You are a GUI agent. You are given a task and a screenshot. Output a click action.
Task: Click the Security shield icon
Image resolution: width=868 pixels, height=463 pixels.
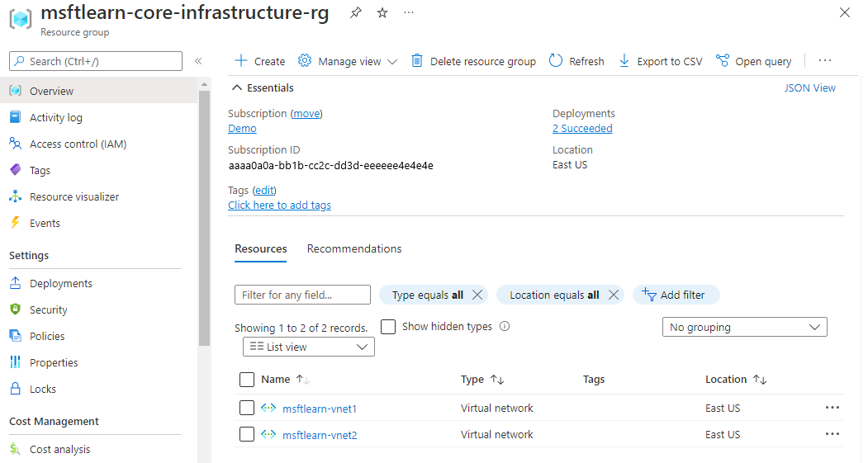click(x=16, y=309)
